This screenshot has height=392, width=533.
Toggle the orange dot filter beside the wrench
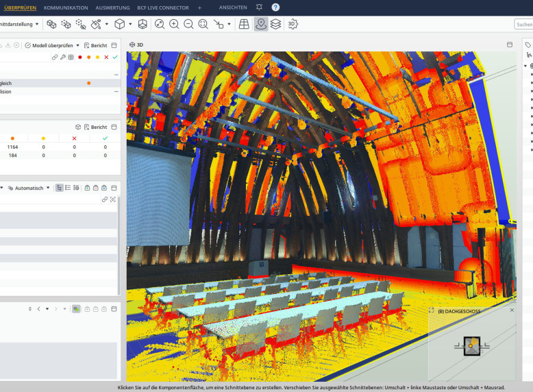89,57
